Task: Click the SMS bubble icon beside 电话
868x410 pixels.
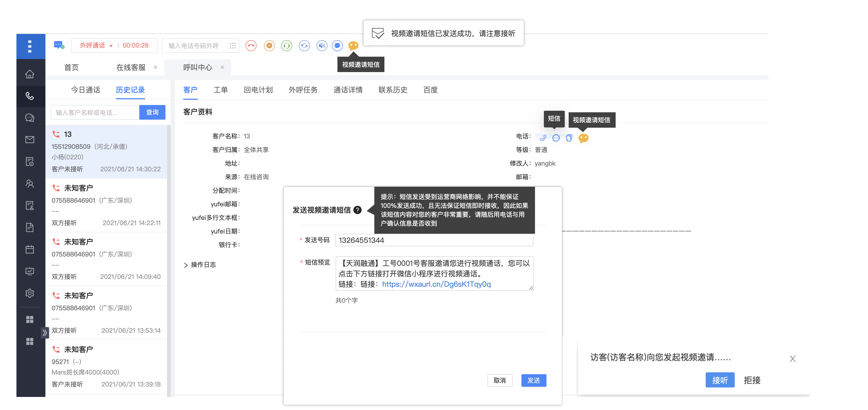Action: coord(556,138)
